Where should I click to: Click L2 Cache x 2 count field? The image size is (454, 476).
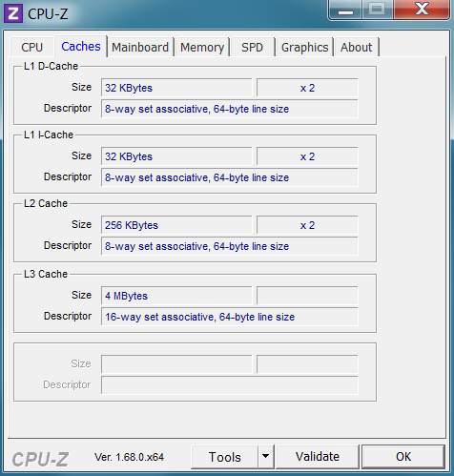pyautogui.click(x=307, y=225)
